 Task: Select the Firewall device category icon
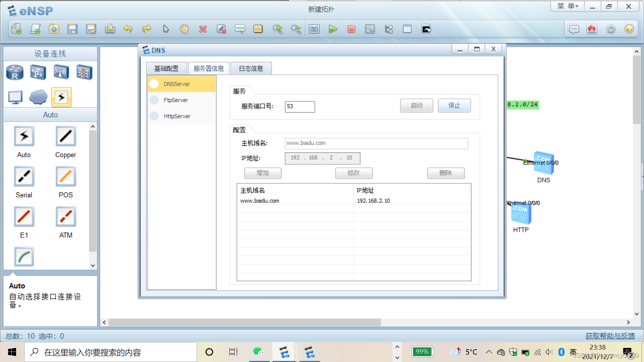coord(84,72)
